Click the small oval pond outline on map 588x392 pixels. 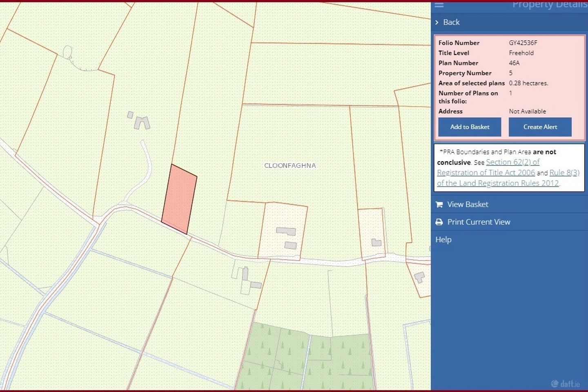tap(67, 52)
